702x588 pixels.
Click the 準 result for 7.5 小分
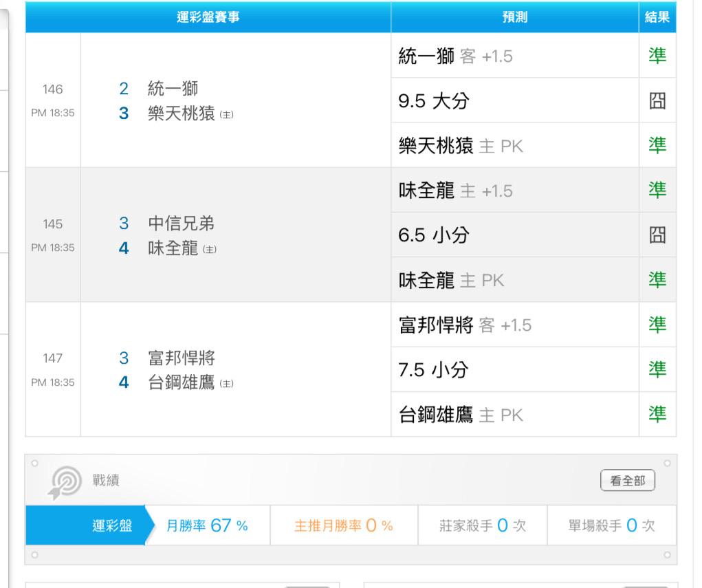point(657,369)
